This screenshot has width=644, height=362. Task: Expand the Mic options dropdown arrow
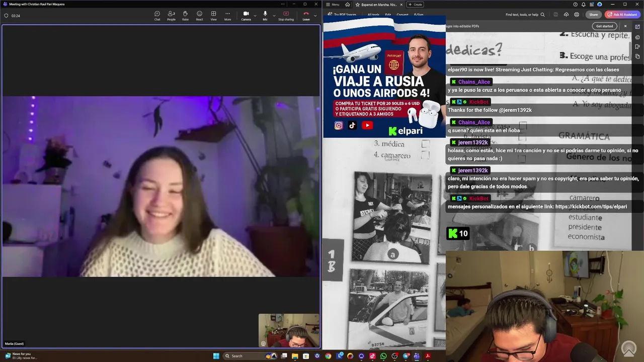[274, 16]
